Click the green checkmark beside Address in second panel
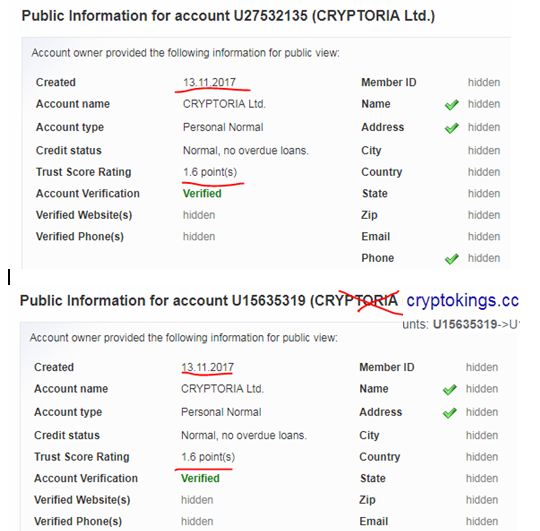Viewport: 540px width, 531px height. tap(449, 413)
